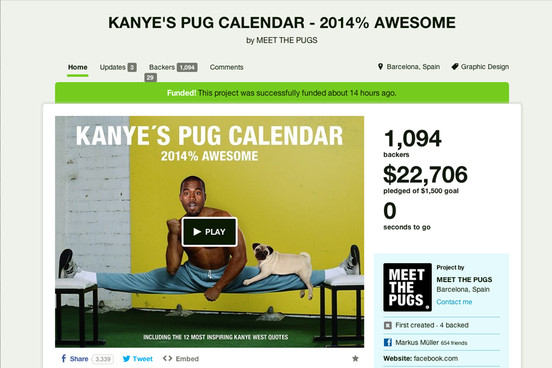Click the MEET THE PUGS creator name
Viewport: 552px width, 368px height.
click(x=464, y=280)
